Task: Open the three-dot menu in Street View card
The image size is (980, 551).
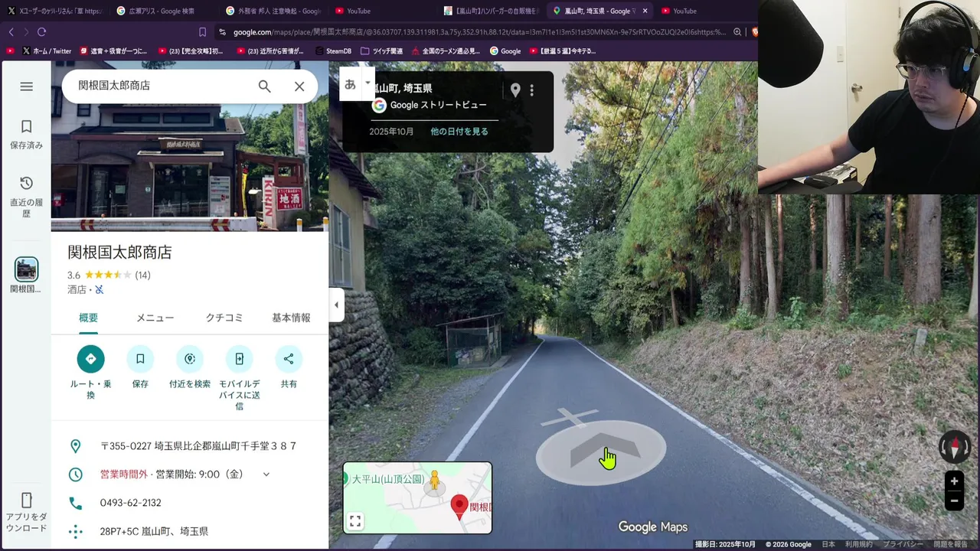Action: [531, 90]
